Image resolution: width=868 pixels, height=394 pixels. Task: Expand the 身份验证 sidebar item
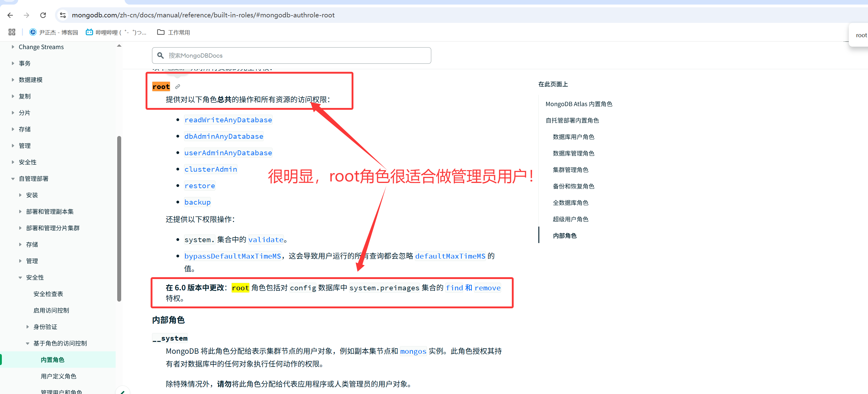28,327
